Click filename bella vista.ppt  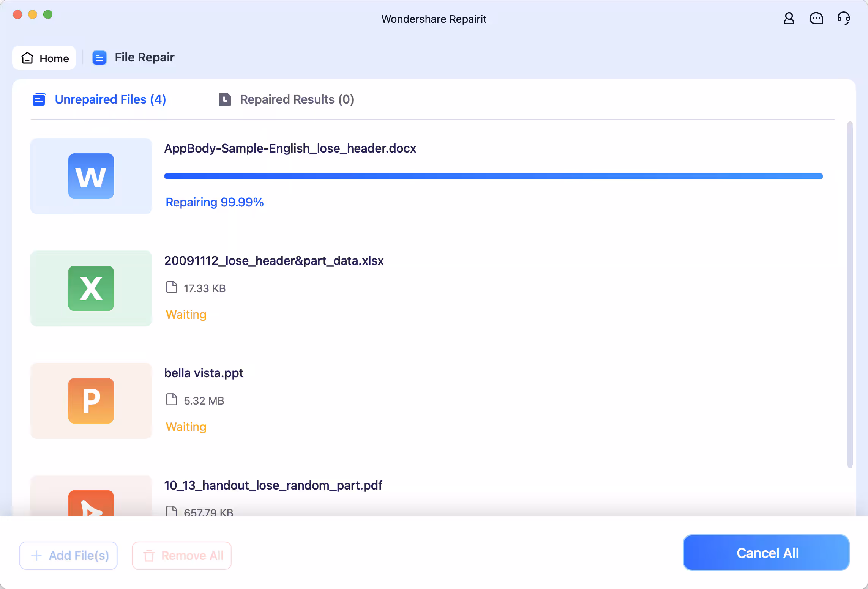point(204,373)
